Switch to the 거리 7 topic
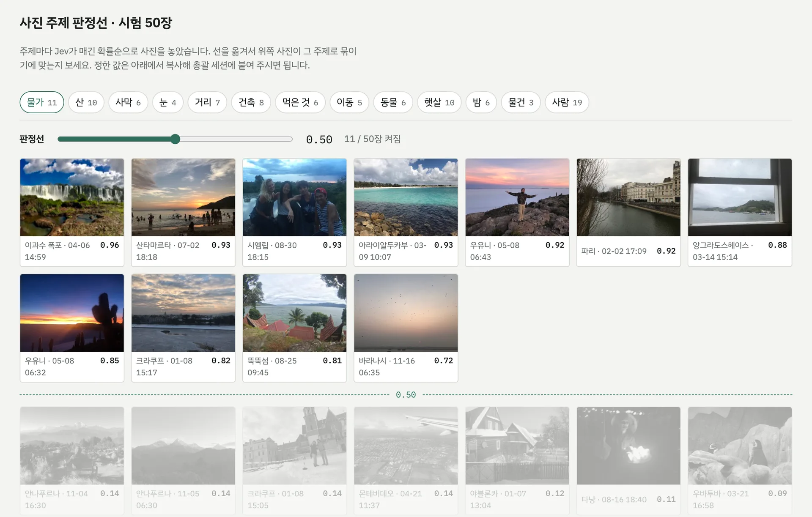This screenshot has height=517, width=812. pos(207,102)
